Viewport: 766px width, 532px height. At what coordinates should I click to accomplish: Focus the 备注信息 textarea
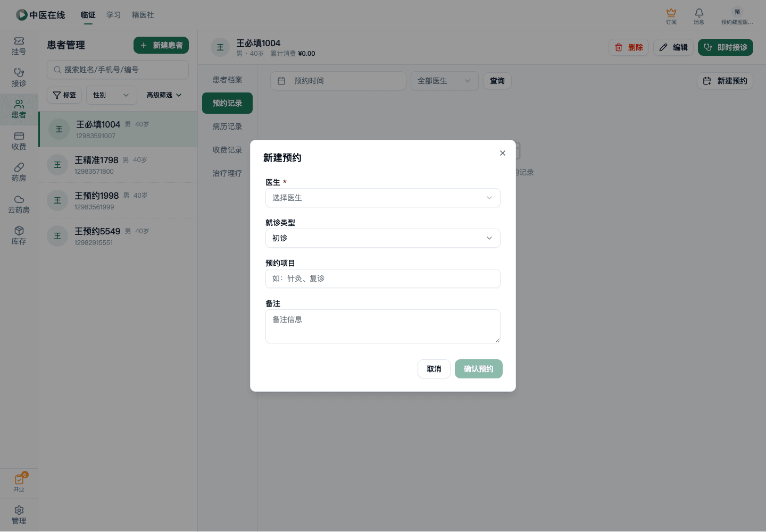(x=383, y=326)
